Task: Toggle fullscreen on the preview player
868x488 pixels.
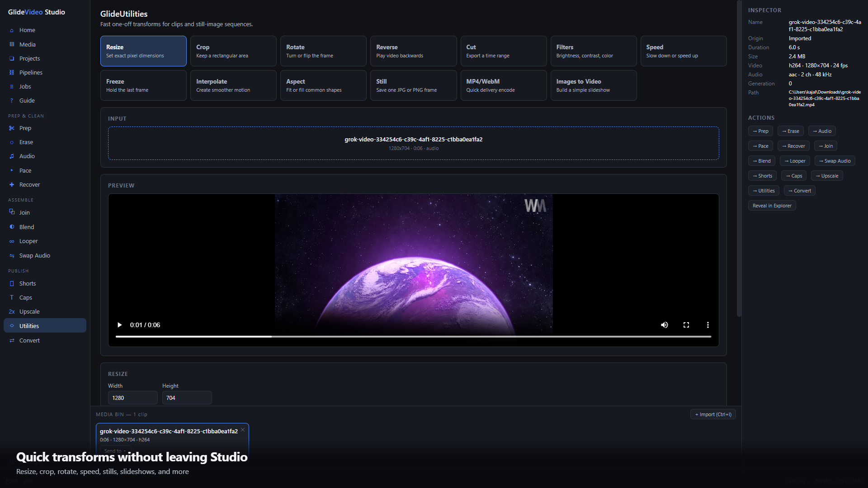Action: point(686,325)
